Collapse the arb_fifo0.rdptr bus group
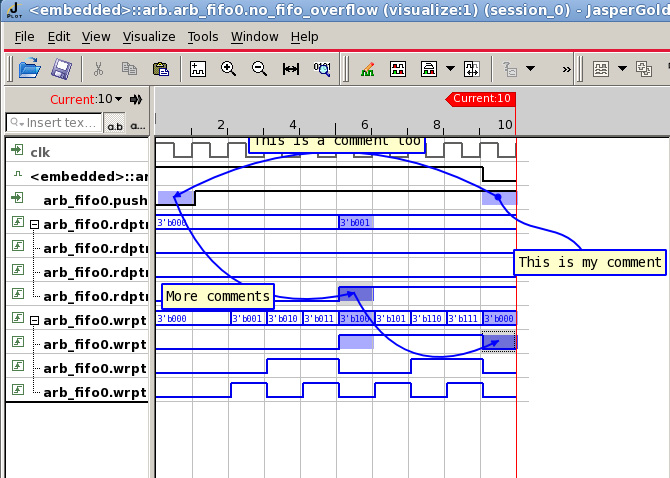Image resolution: width=670 pixels, height=478 pixels. pos(35,224)
